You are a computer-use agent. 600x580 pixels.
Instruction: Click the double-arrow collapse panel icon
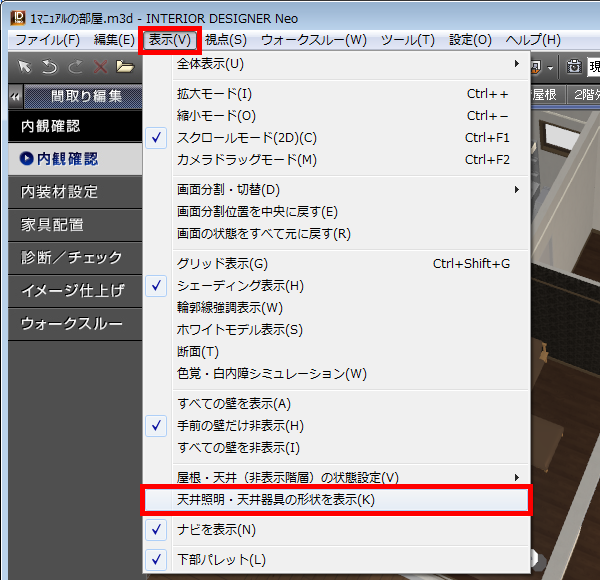16,97
